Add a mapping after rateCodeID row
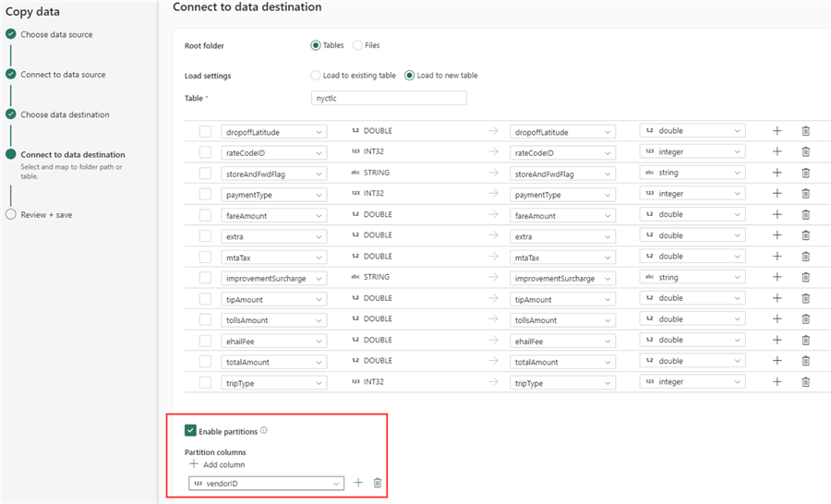831x504 pixels. click(777, 152)
